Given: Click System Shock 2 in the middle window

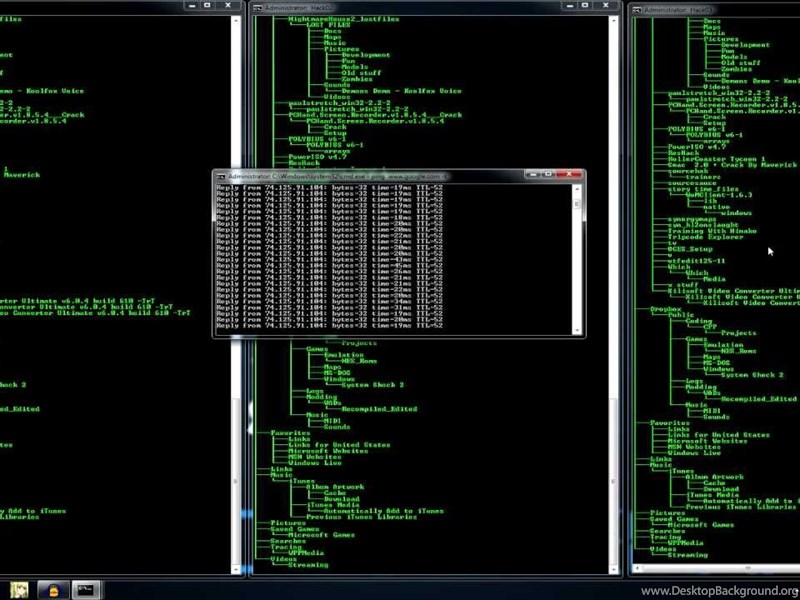Looking at the screenshot, I should pos(372,385).
